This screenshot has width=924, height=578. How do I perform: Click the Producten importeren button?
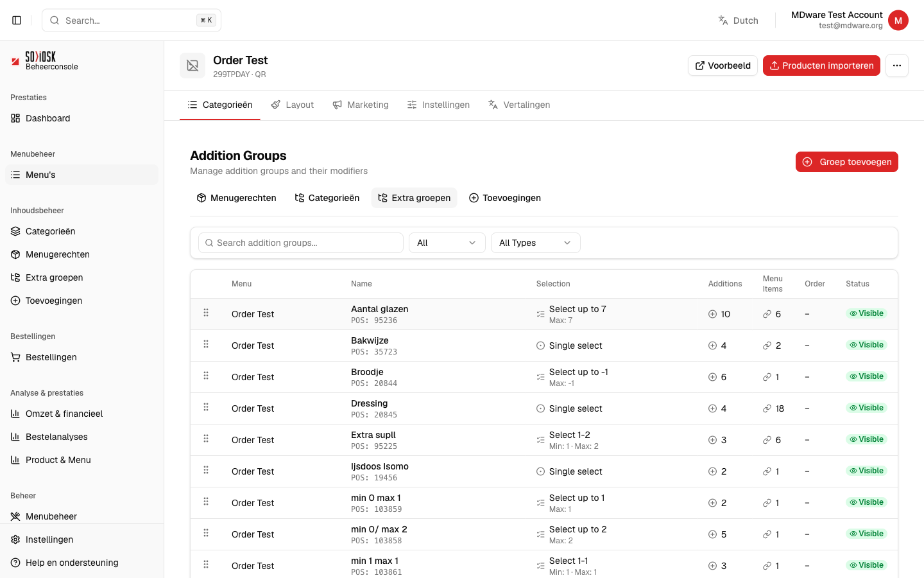821,66
